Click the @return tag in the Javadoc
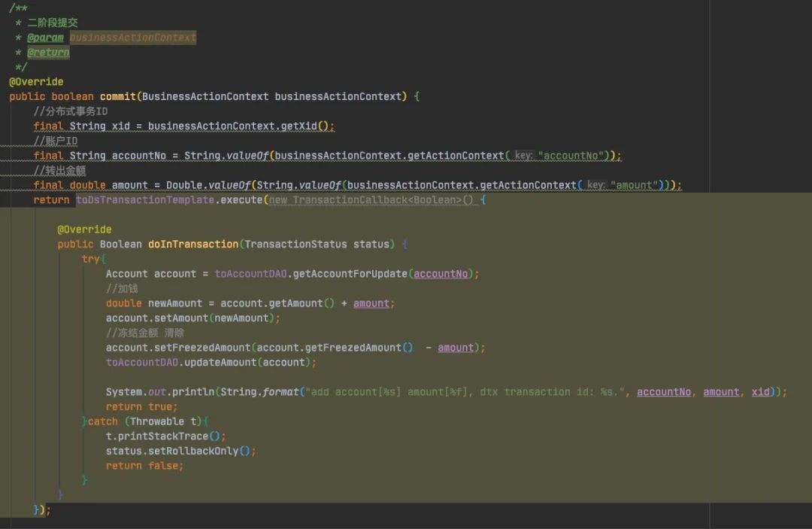This screenshot has width=812, height=529. coord(48,52)
